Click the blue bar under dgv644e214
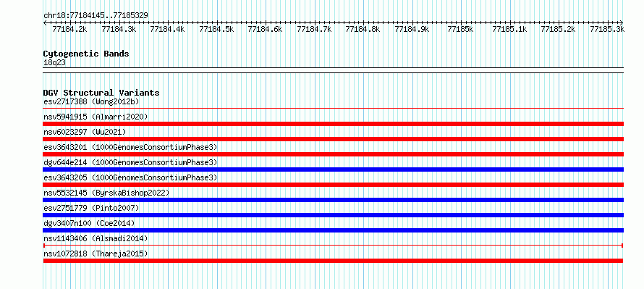644x289 pixels. (333, 169)
